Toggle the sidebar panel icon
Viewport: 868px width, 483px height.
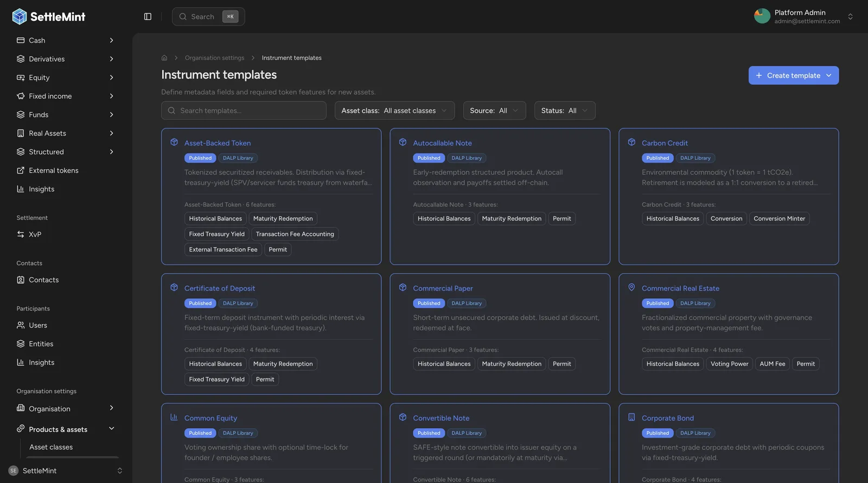(148, 17)
